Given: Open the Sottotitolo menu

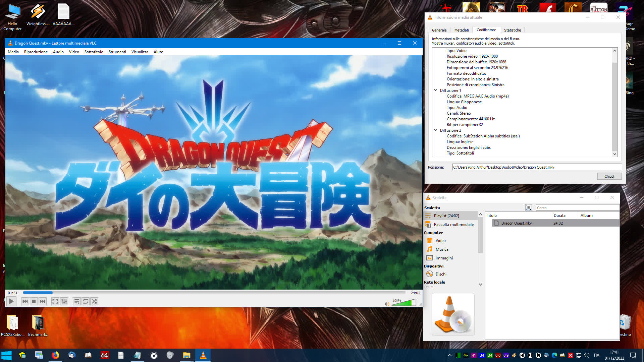Looking at the screenshot, I should [94, 52].
